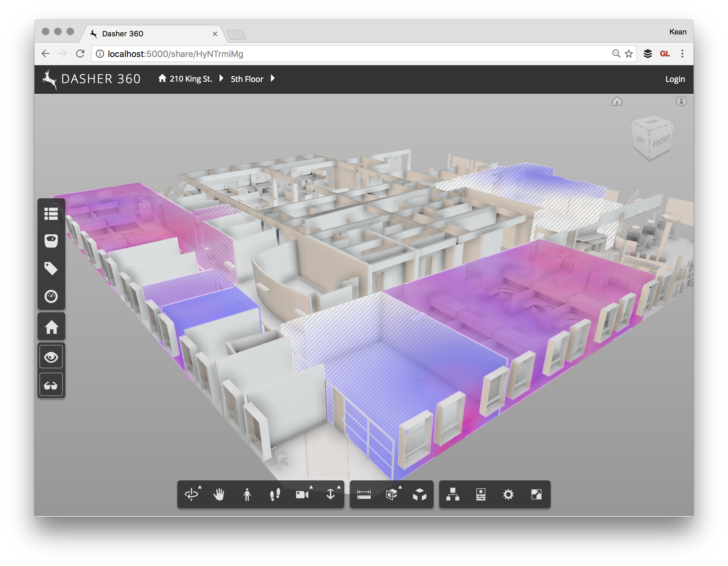Open the Camera interactions dropdown
Image resolution: width=728 pixels, height=566 pixels.
[303, 494]
